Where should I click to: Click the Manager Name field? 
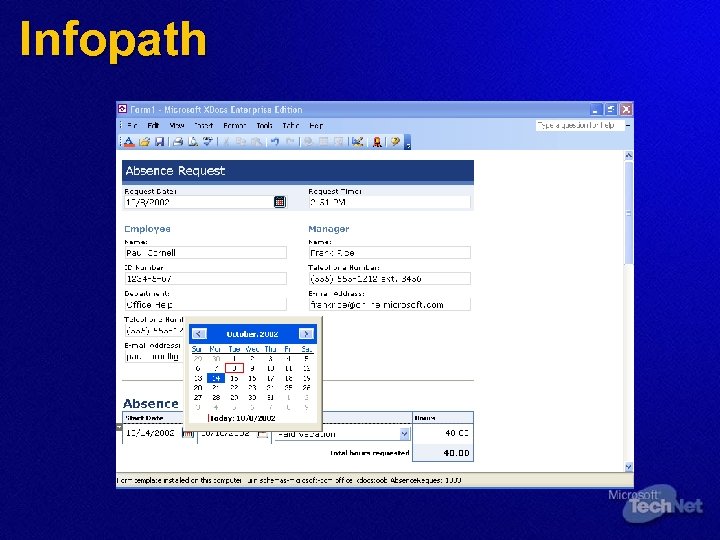[x=390, y=253]
